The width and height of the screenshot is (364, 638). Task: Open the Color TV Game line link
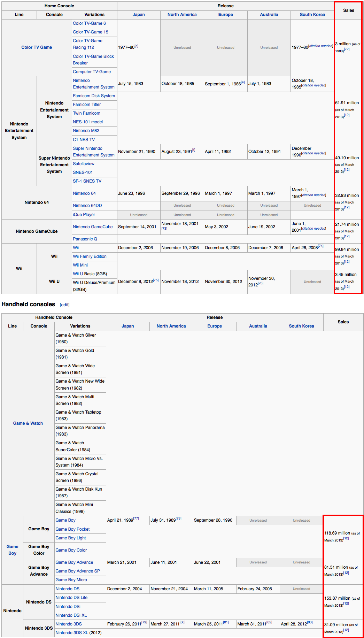pyautogui.click(x=37, y=47)
